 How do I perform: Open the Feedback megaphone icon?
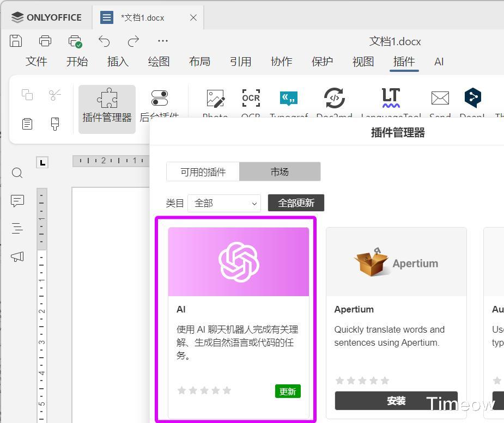(x=17, y=256)
